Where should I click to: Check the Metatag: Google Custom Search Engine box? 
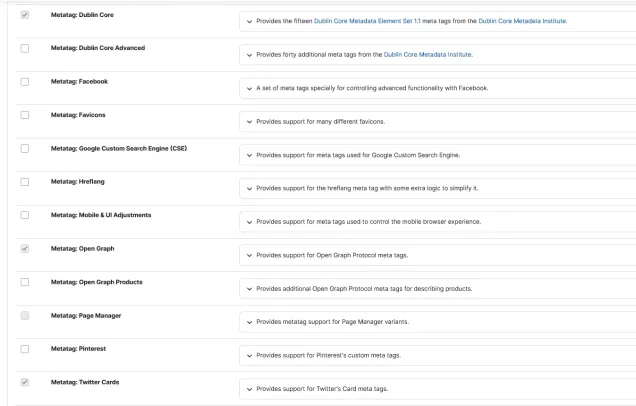25,149
